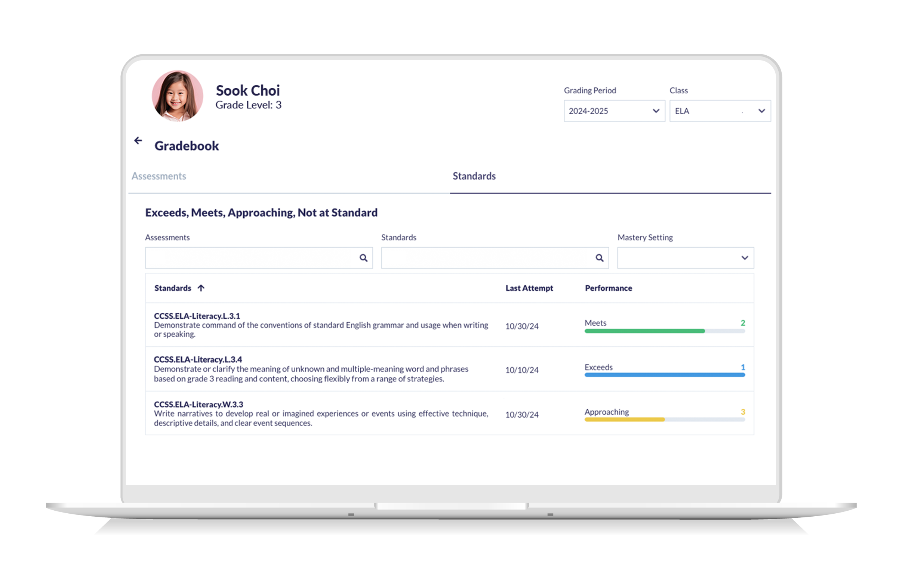The height and width of the screenshot is (588, 902).
Task: Select the Standards tab
Action: tap(474, 176)
